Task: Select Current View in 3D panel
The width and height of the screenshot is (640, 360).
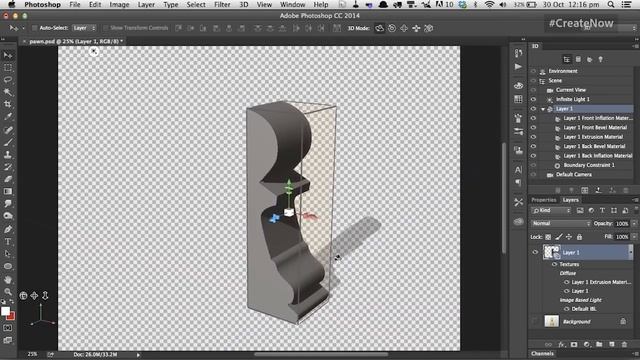Action: pos(571,90)
